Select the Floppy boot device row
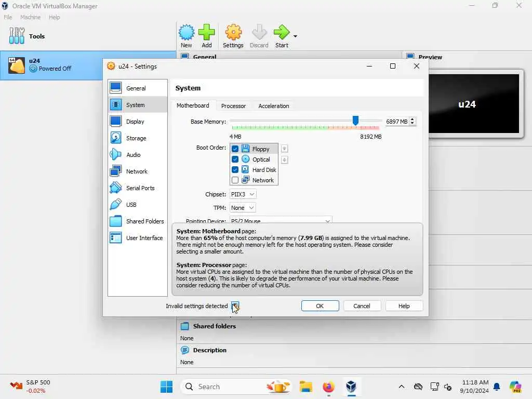Screen dimensions: 532x399 pyautogui.click(x=254, y=149)
